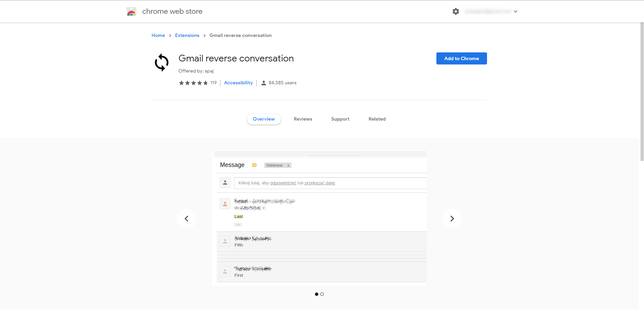Click the 'Offered by: spaj' text
Viewport: 644px width, 313px height.
pos(196,71)
